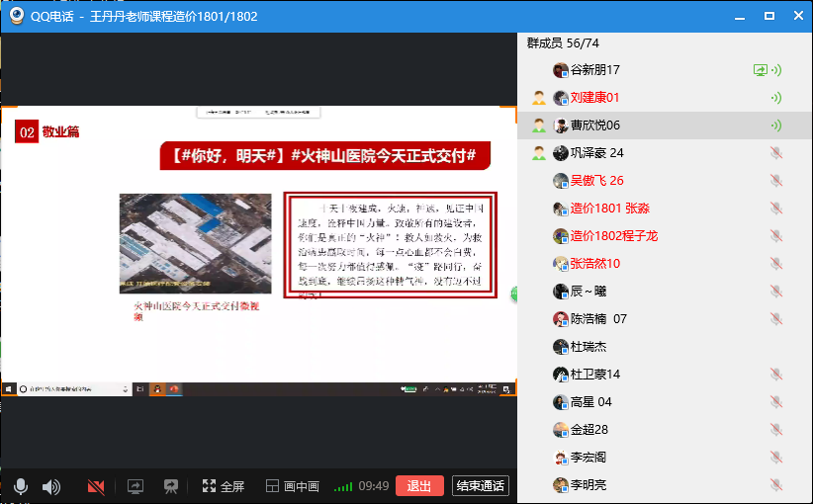Select member 曹欣悦06 in the list
The image size is (813, 504).
coord(595,126)
